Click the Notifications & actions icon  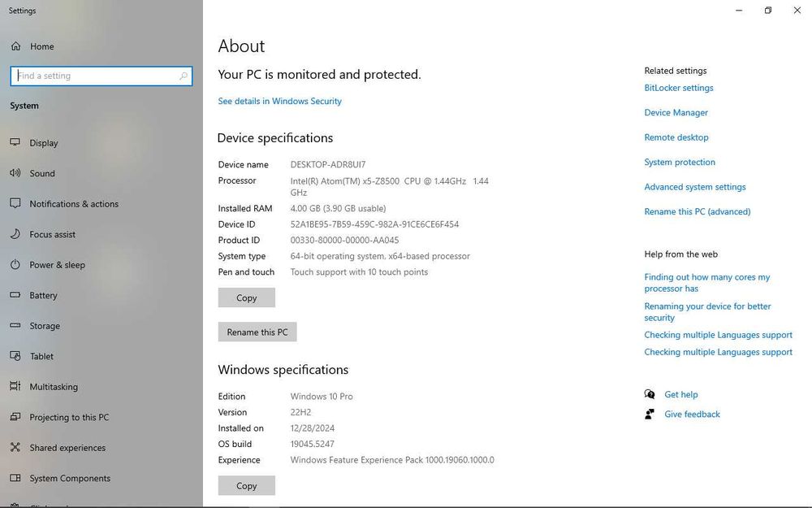pyautogui.click(x=15, y=204)
